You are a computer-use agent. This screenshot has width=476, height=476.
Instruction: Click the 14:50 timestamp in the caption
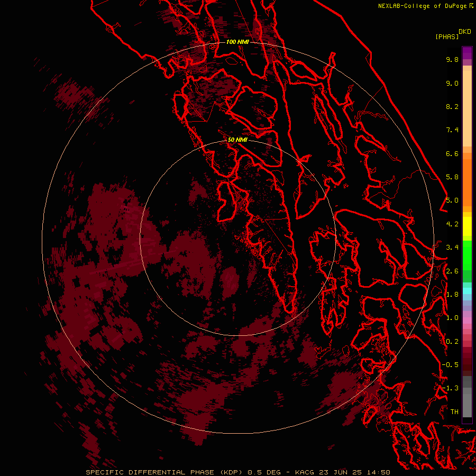(x=378, y=472)
